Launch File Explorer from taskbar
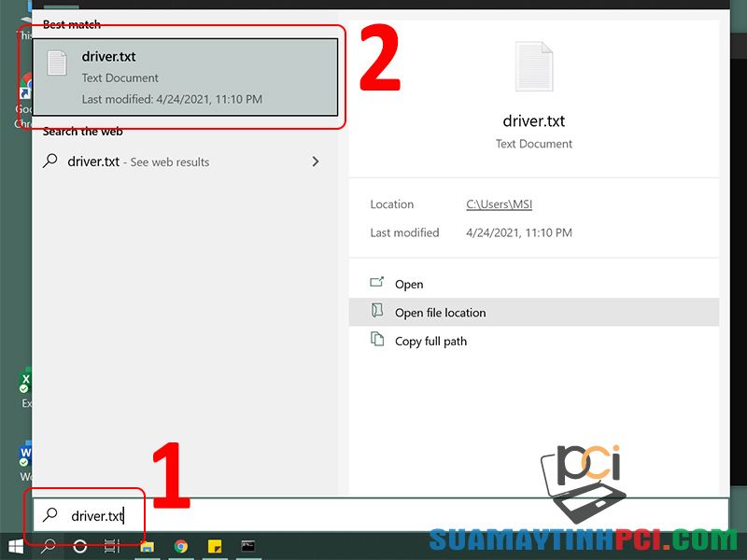The height and width of the screenshot is (560, 747). pos(148,546)
